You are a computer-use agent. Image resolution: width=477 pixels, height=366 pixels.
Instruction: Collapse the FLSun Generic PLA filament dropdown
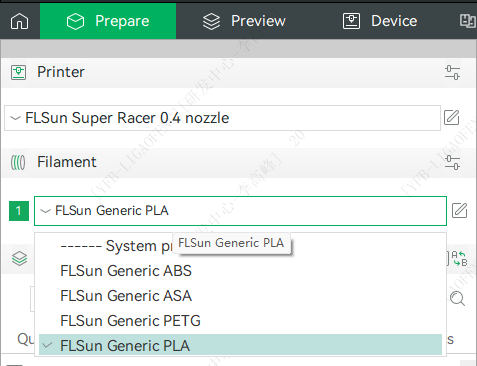pyautogui.click(x=240, y=211)
